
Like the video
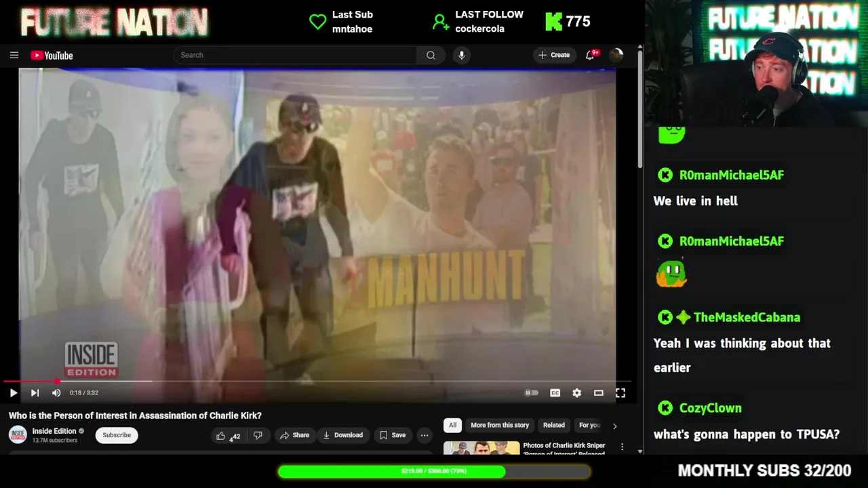[228, 435]
